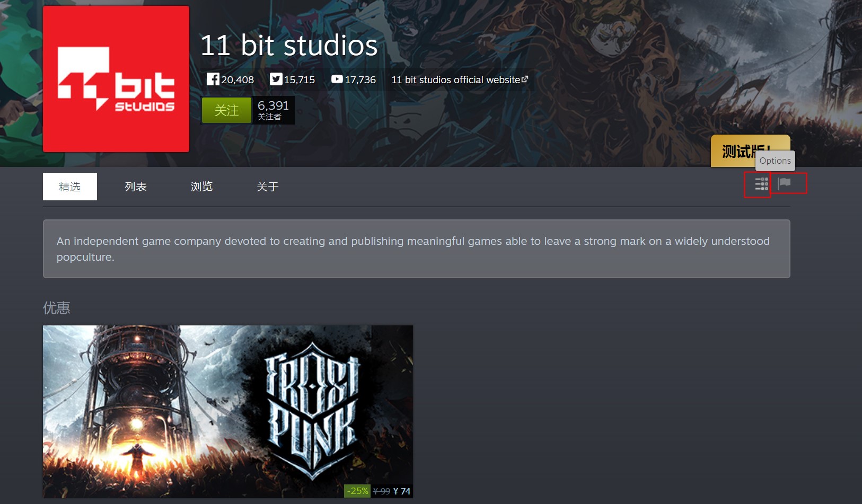Visit the 11 bit studios official website link
The image size is (862, 504).
[455, 80]
